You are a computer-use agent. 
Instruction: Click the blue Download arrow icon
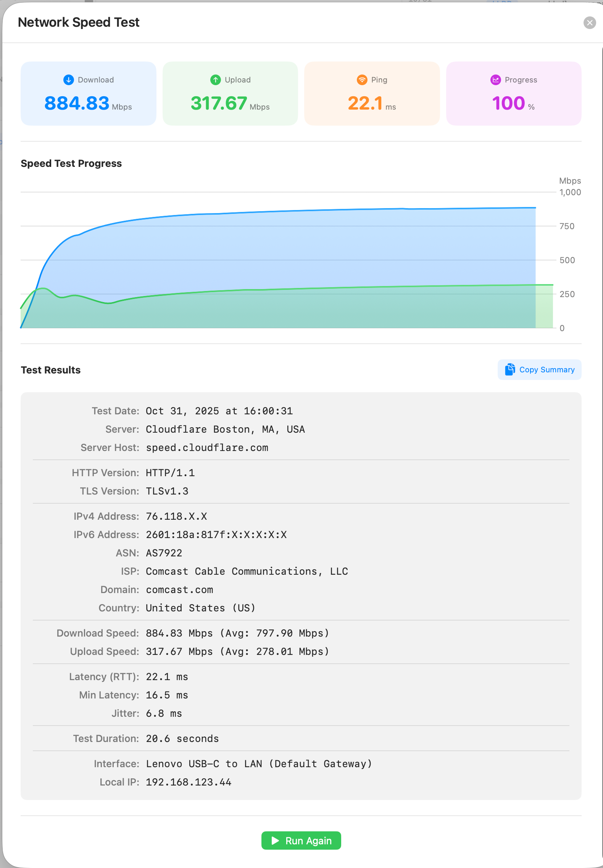[68, 80]
